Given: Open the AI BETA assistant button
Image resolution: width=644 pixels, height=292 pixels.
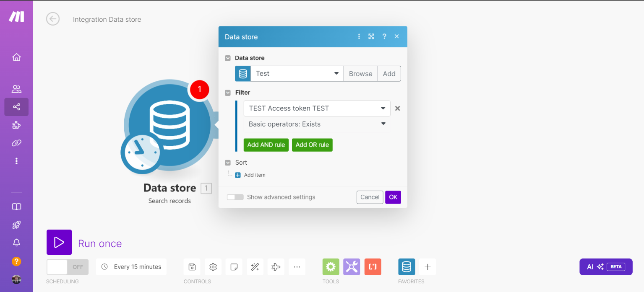Looking at the screenshot, I should click(x=606, y=267).
